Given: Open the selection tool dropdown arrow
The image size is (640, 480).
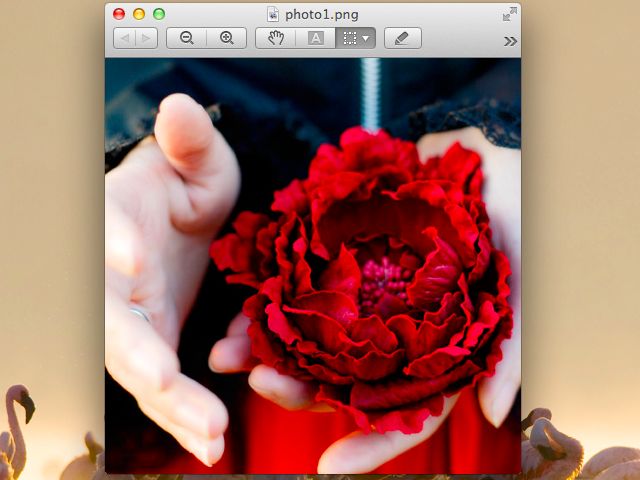Looking at the screenshot, I should (367, 38).
